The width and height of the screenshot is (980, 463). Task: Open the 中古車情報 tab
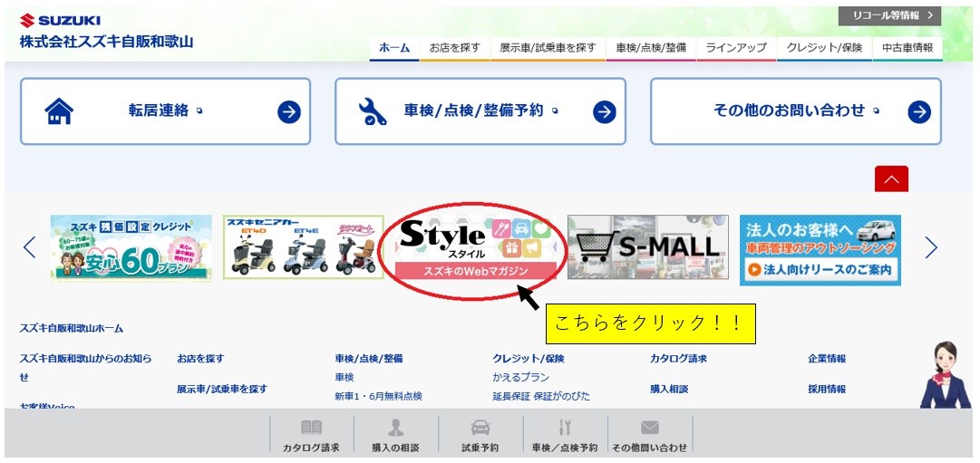(907, 47)
